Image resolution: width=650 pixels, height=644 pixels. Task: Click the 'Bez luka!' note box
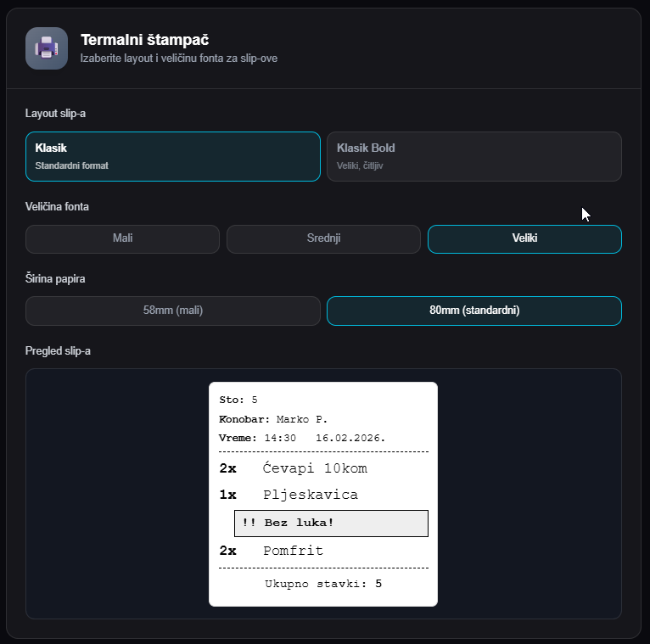[x=331, y=524]
